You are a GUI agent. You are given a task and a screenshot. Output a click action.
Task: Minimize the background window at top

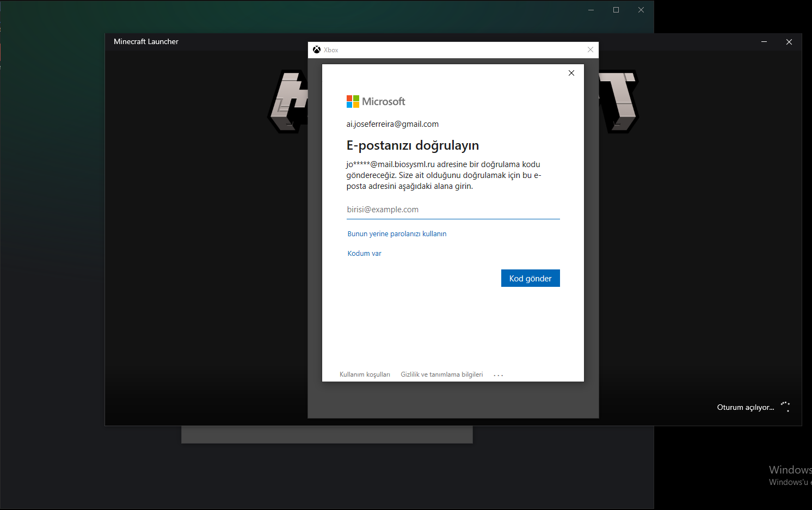591,10
